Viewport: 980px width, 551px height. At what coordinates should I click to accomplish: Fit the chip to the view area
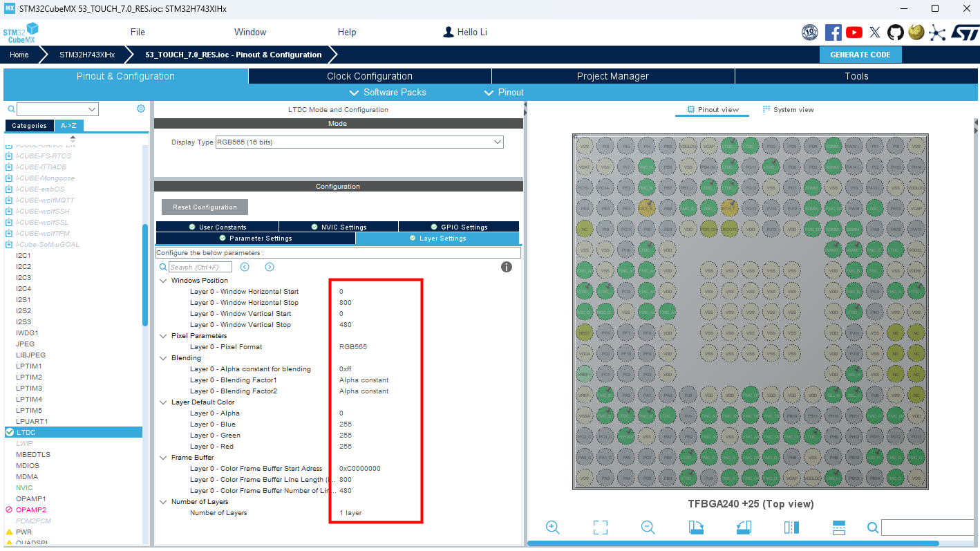tap(600, 527)
